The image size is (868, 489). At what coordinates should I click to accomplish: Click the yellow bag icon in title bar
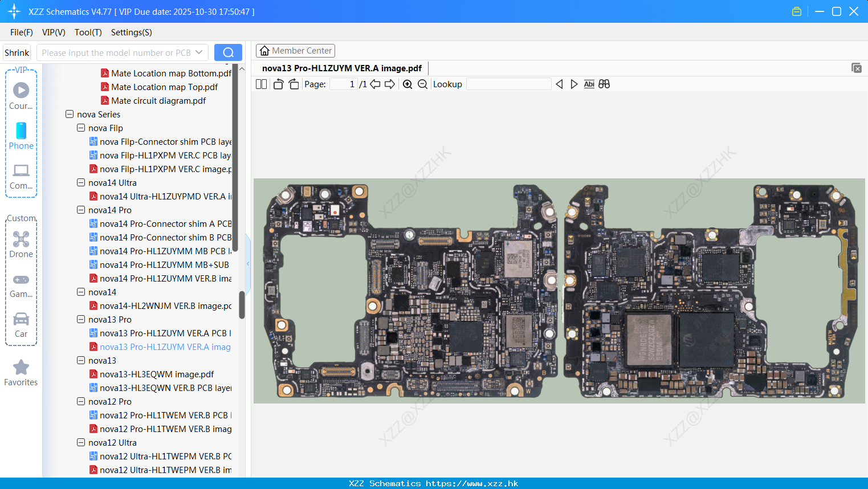click(x=797, y=11)
